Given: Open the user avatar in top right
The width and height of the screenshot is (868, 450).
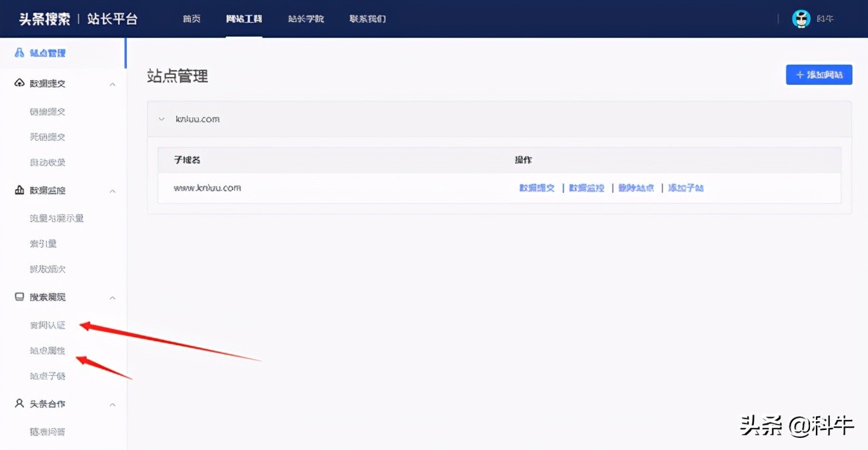Looking at the screenshot, I should tap(801, 18).
